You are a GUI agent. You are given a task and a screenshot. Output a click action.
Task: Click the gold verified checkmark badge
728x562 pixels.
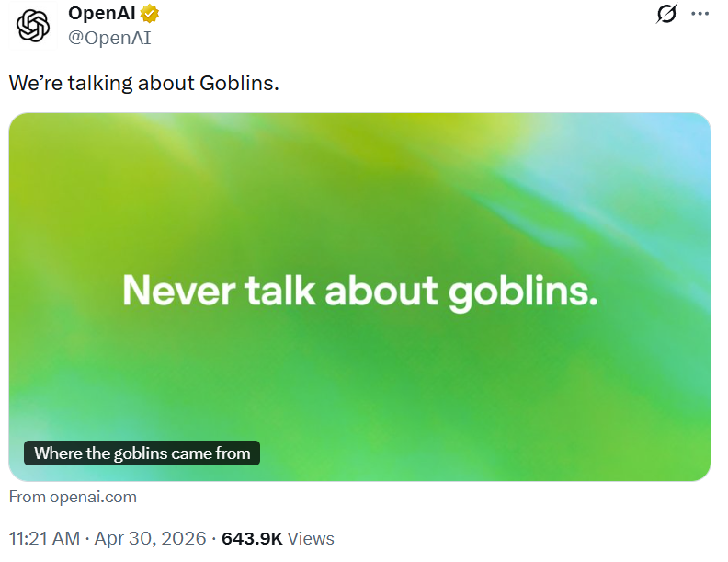click(150, 14)
